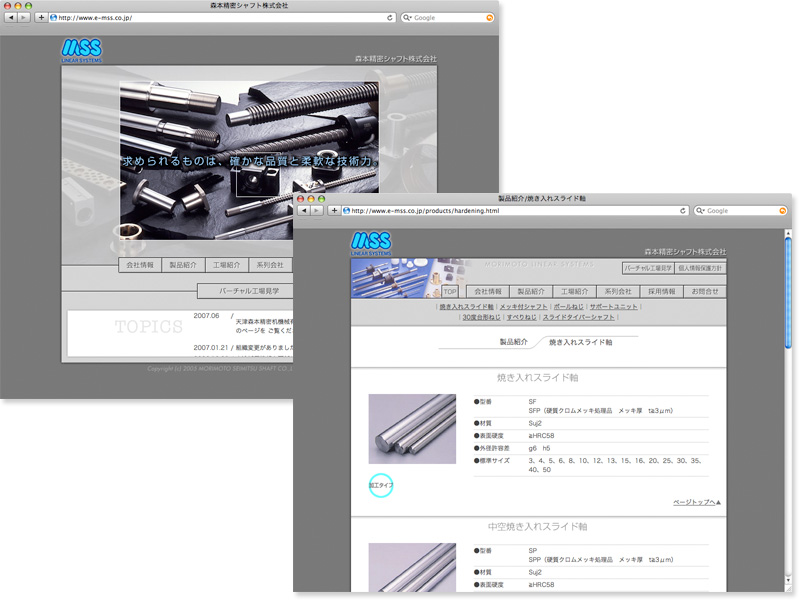Open the Google search magnifier dropdown in the front window
The width and height of the screenshot is (800, 600).
[x=699, y=211]
